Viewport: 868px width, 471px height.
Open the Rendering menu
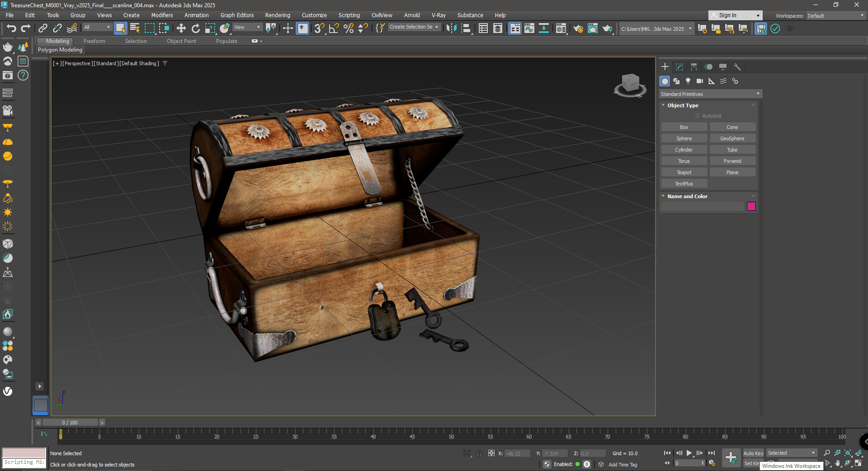point(277,15)
